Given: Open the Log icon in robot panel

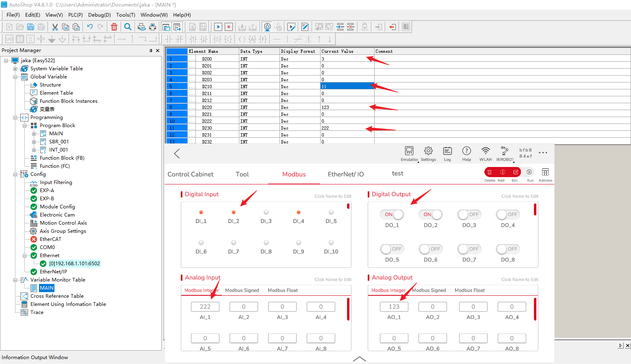Looking at the screenshot, I should pyautogui.click(x=447, y=151).
